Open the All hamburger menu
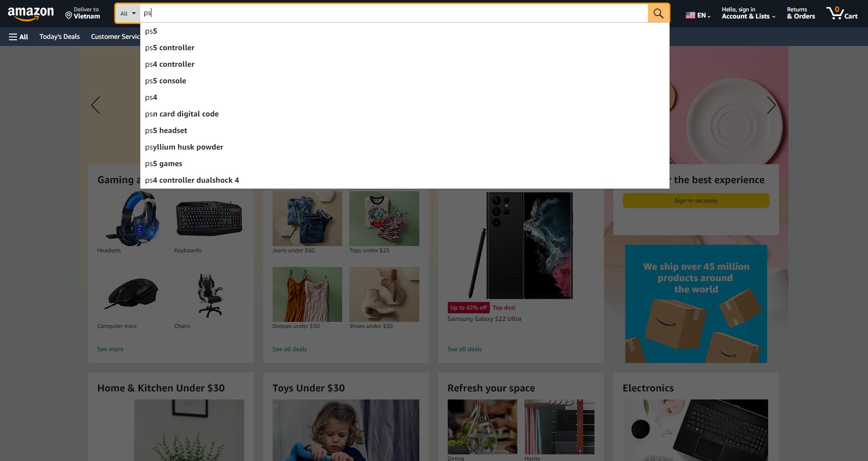Image resolution: width=868 pixels, height=461 pixels. [x=18, y=37]
